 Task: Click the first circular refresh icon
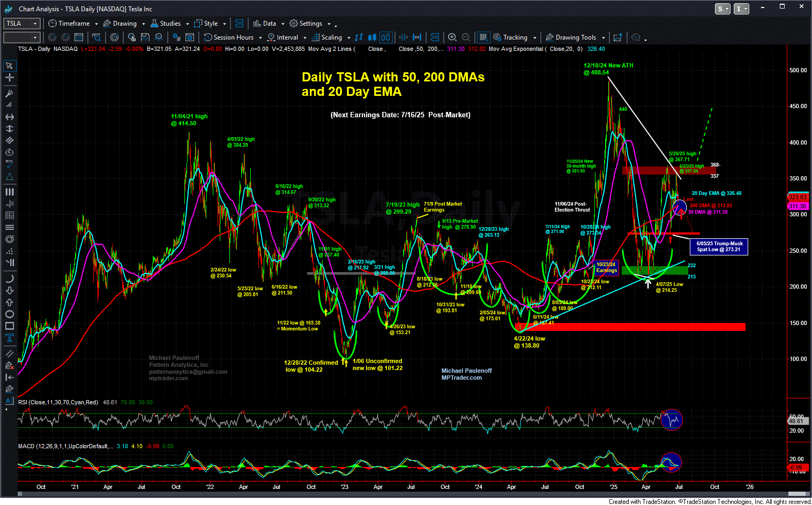(52, 37)
